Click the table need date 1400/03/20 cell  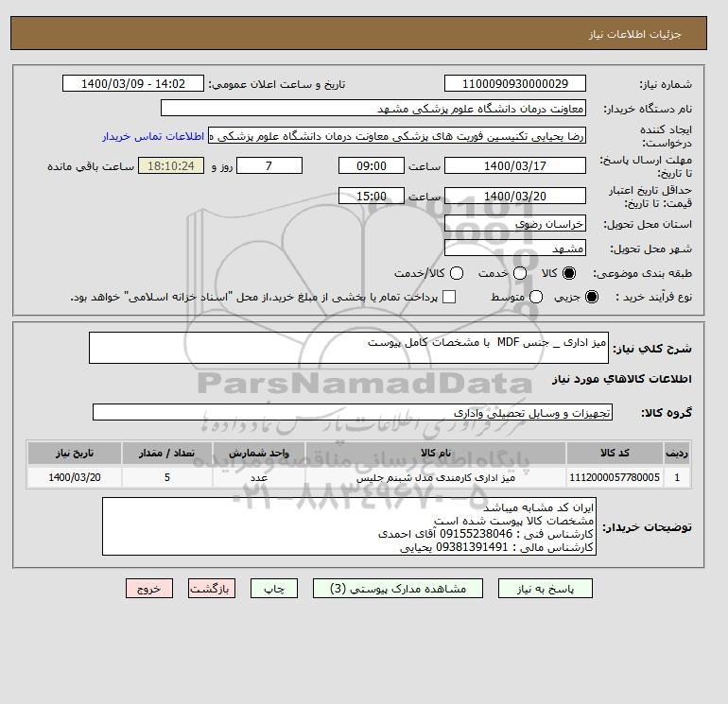[x=75, y=477]
